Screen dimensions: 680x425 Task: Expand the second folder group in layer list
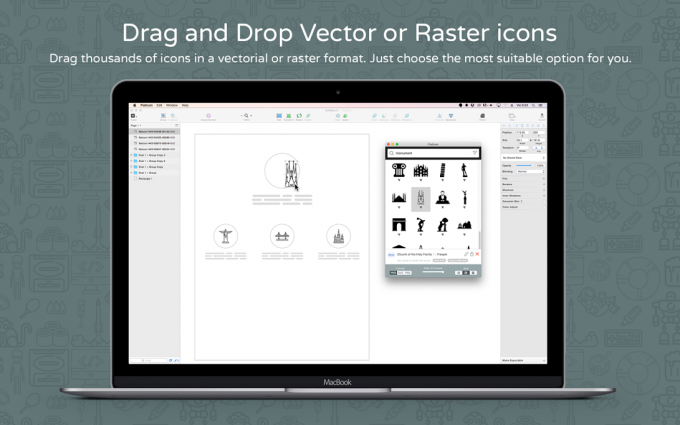tap(131, 161)
